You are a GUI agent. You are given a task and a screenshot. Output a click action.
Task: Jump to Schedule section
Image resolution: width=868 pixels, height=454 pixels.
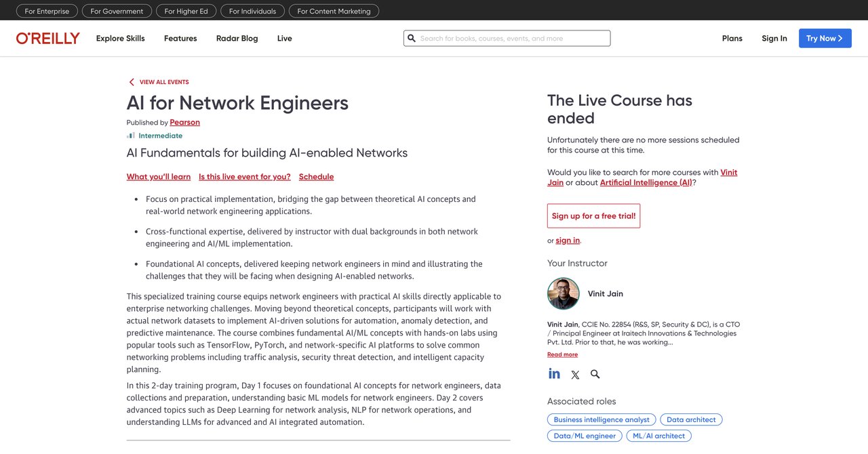coord(317,177)
